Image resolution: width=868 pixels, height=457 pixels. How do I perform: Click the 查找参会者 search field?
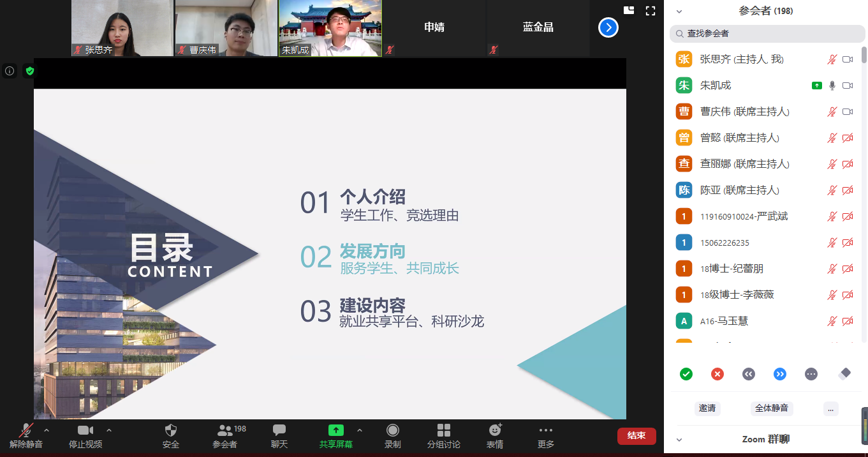765,32
